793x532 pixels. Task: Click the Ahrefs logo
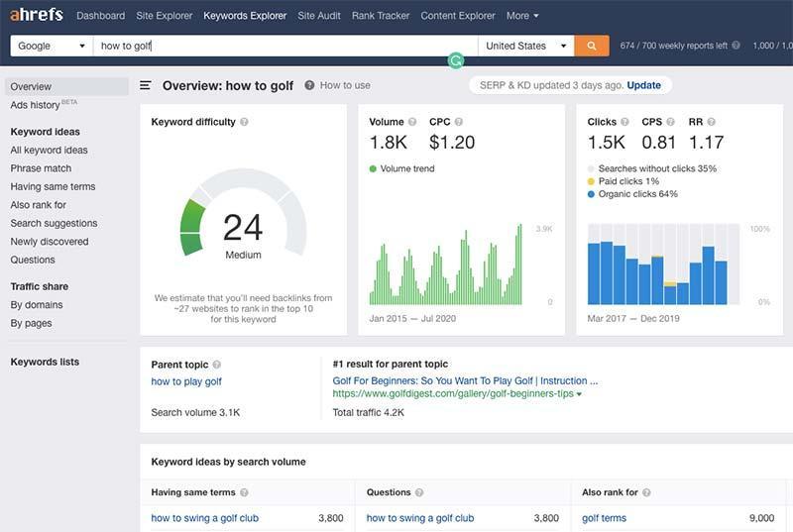(x=37, y=15)
